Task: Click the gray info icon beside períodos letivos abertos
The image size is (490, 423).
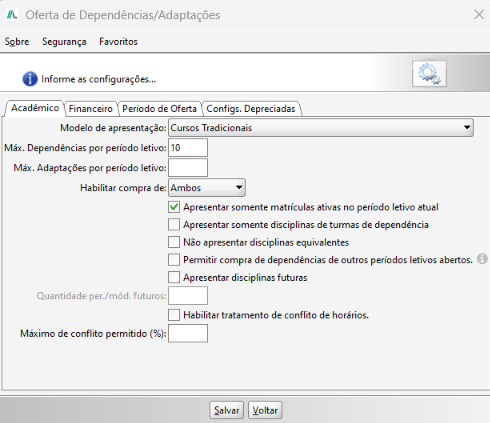Action: (482, 259)
